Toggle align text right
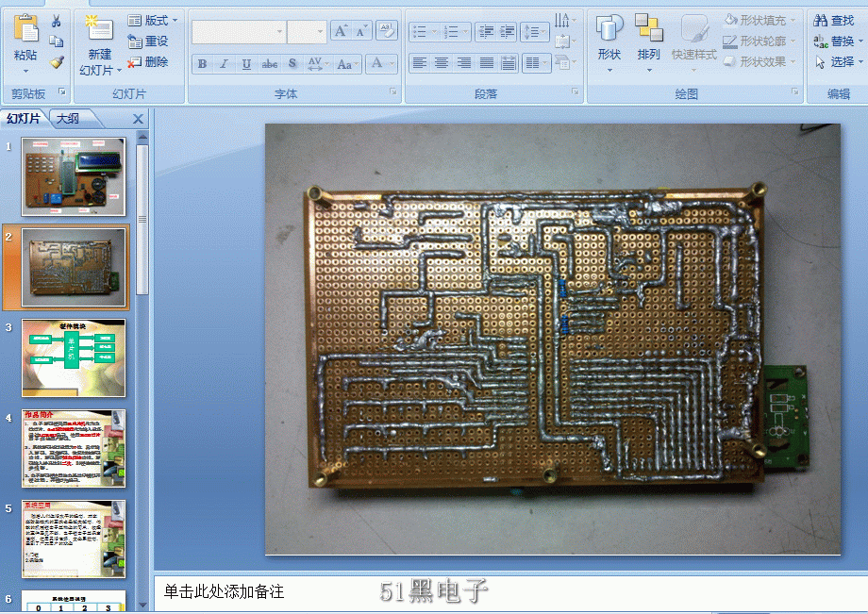This screenshot has width=868, height=614. (464, 63)
